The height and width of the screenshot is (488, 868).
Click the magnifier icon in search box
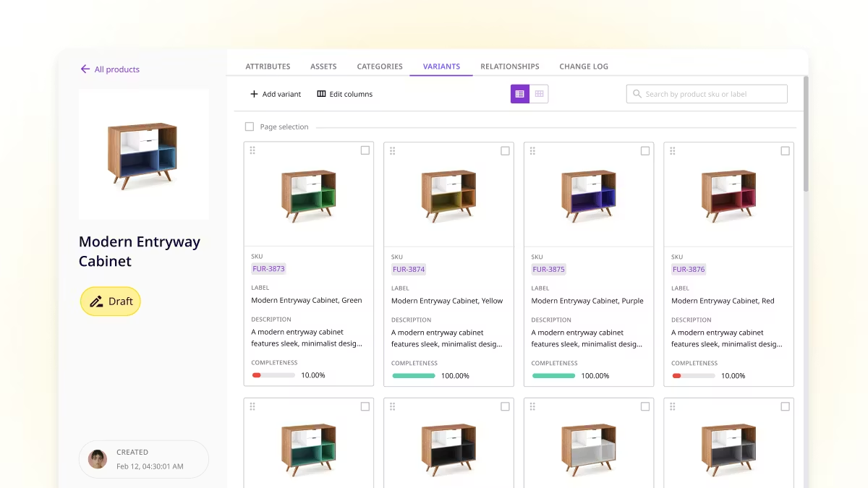pos(637,94)
